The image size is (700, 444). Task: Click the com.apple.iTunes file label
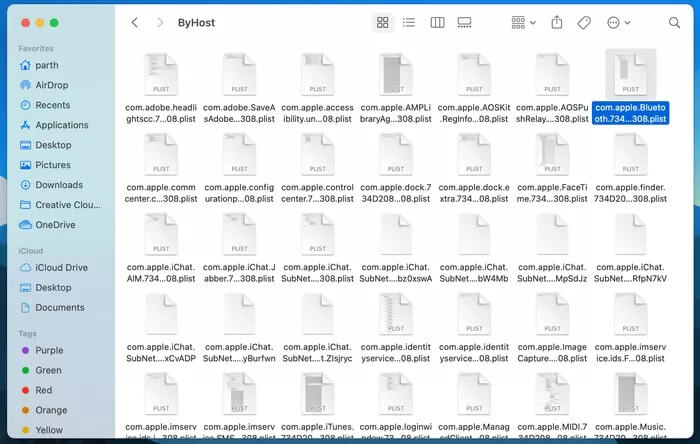[x=317, y=431]
